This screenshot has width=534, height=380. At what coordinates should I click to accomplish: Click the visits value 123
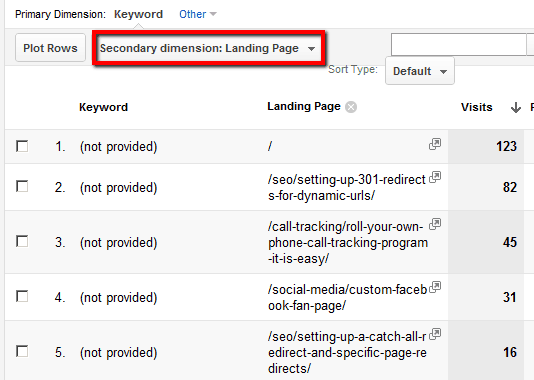506,146
